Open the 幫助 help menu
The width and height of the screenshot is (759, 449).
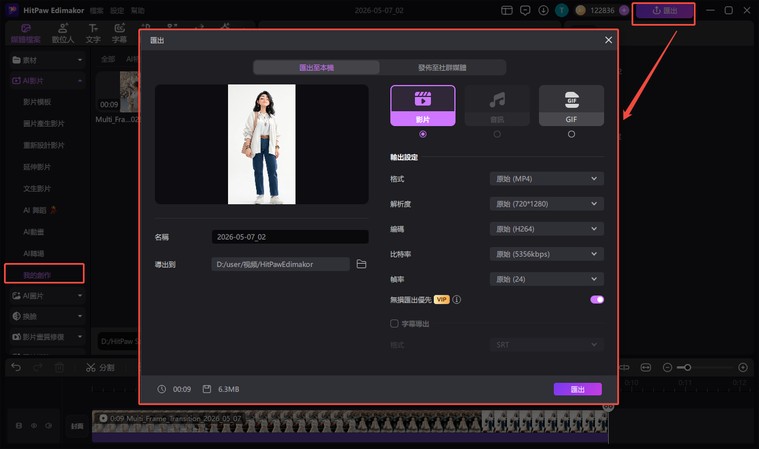137,10
